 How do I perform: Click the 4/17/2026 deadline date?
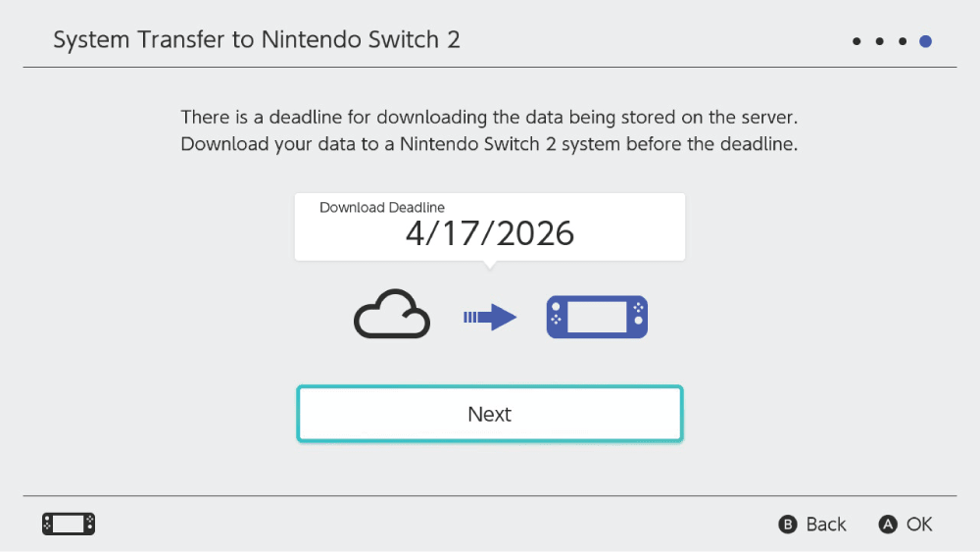490,233
